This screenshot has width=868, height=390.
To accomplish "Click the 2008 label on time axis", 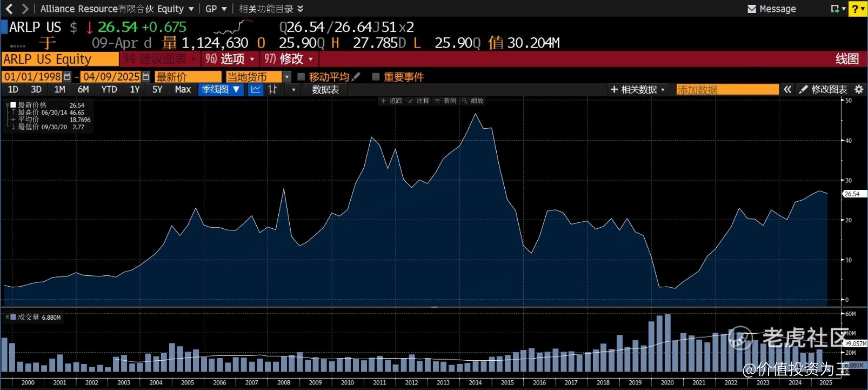I will point(284,382).
